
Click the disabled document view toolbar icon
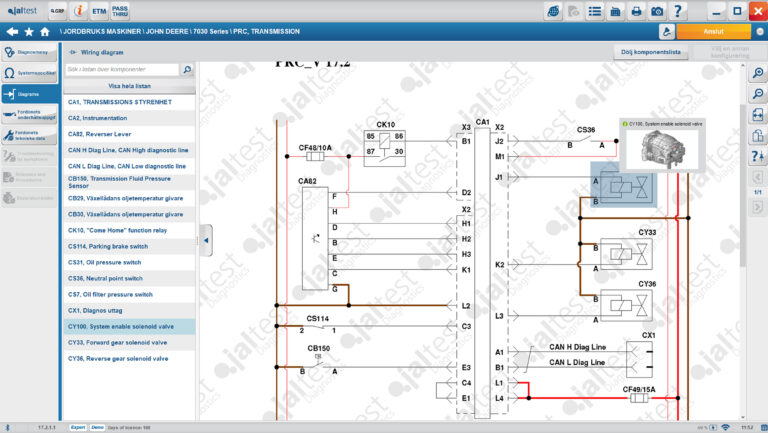[x=574, y=11]
